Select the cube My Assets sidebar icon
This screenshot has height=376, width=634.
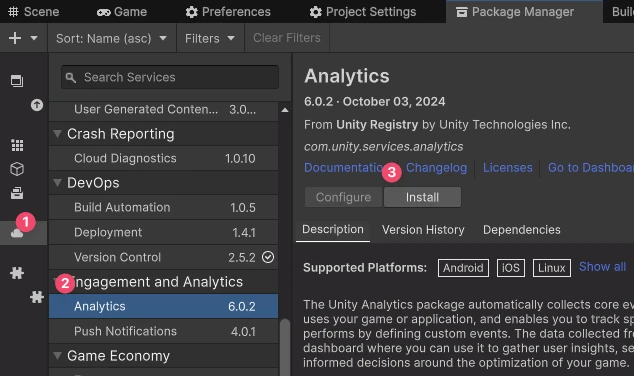[17, 169]
